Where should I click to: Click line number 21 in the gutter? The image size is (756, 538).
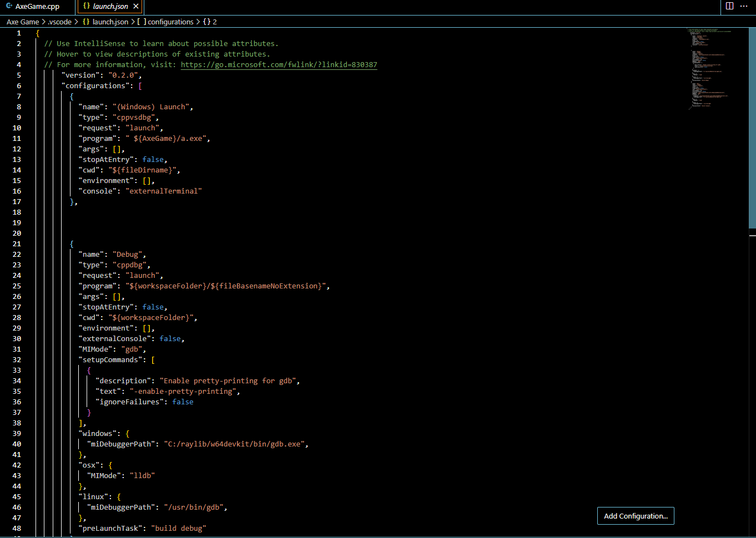[x=17, y=244]
